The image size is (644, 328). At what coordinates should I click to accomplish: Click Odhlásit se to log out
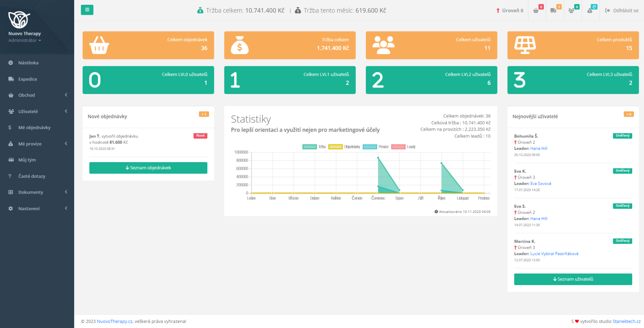(x=622, y=10)
